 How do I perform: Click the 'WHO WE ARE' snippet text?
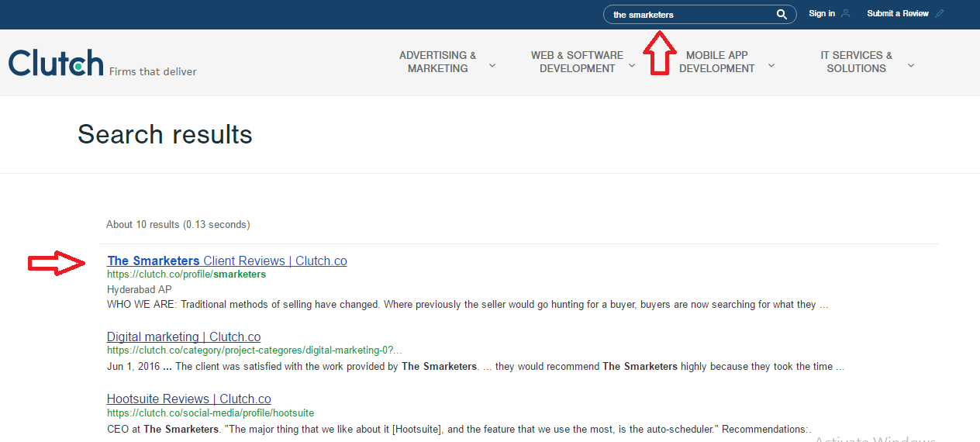coord(468,305)
